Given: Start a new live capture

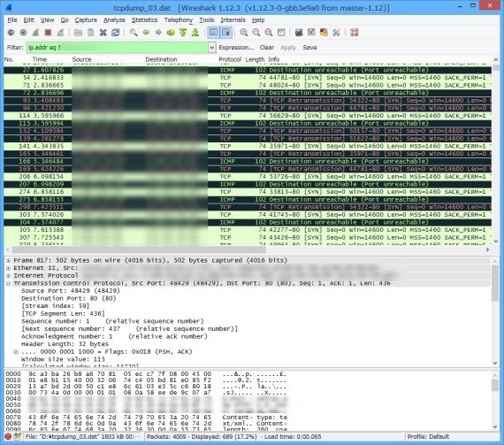Looking at the screenshot, I should point(35,33).
